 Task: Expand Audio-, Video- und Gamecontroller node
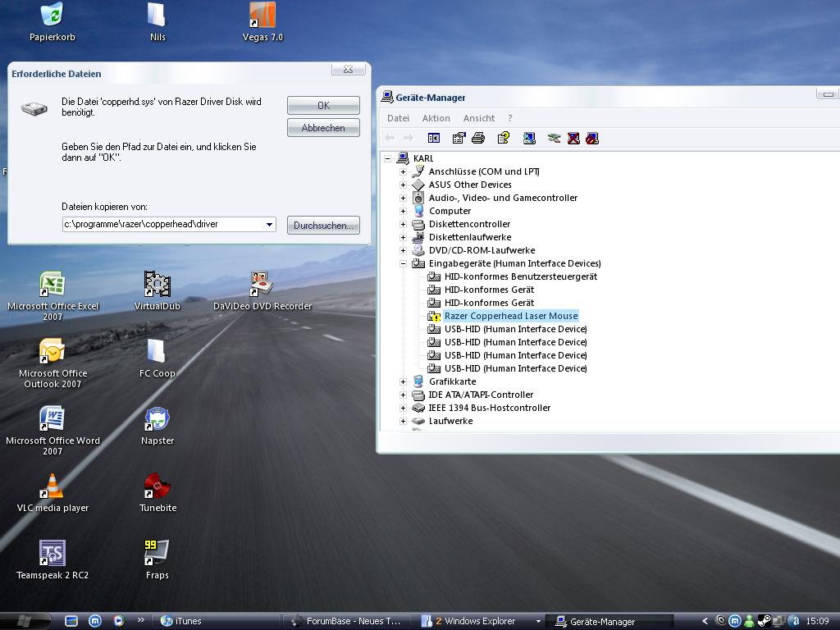pos(403,198)
